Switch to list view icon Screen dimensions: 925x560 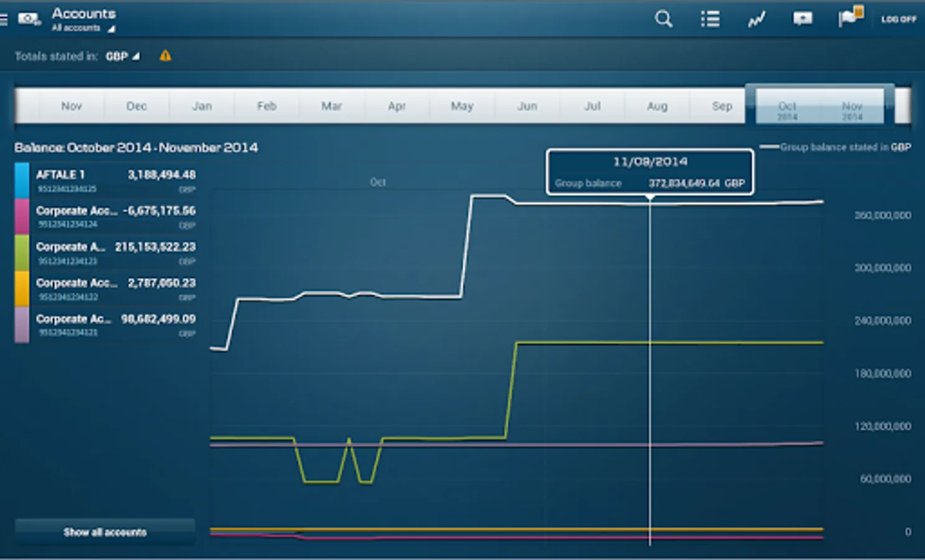coord(710,19)
